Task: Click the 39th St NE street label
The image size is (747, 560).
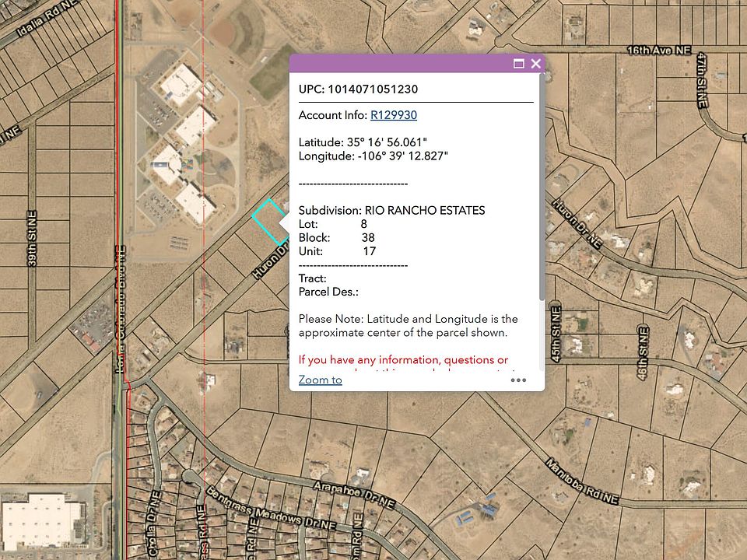Action: (x=32, y=239)
